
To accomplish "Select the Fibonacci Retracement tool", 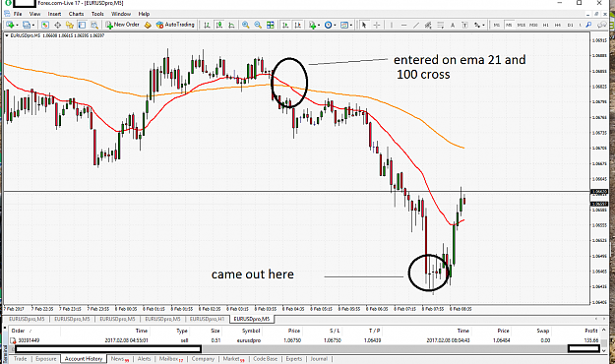I will 441,25.
